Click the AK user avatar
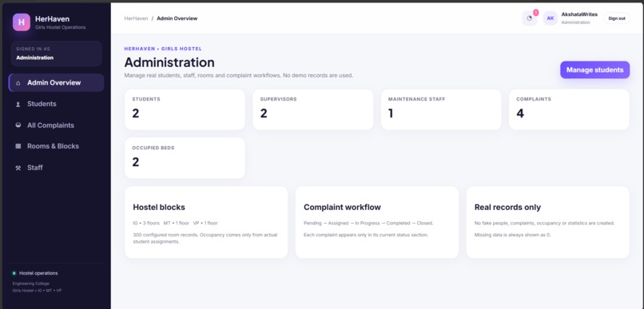This screenshot has height=309, width=644. coord(551,18)
